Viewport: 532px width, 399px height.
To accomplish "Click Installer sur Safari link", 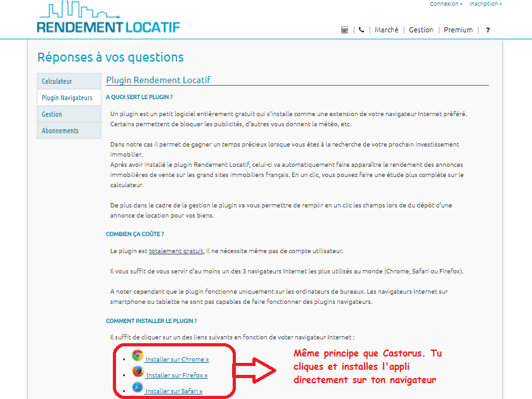I will [174, 391].
